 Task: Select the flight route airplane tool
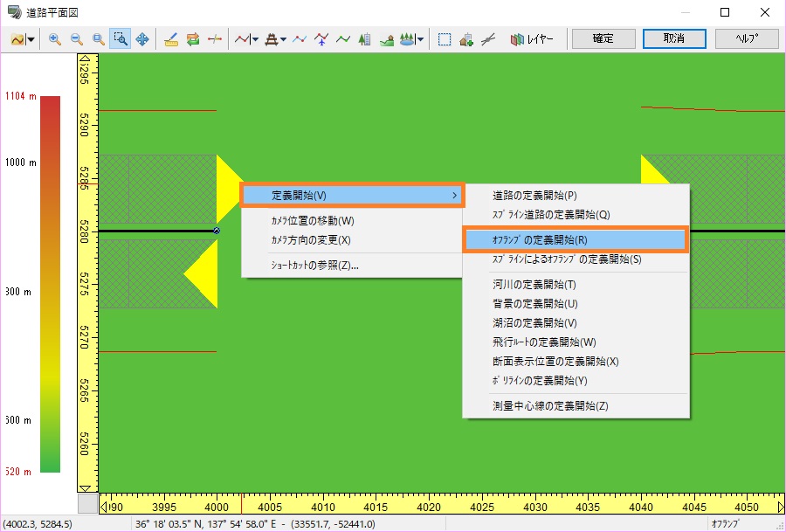321,39
